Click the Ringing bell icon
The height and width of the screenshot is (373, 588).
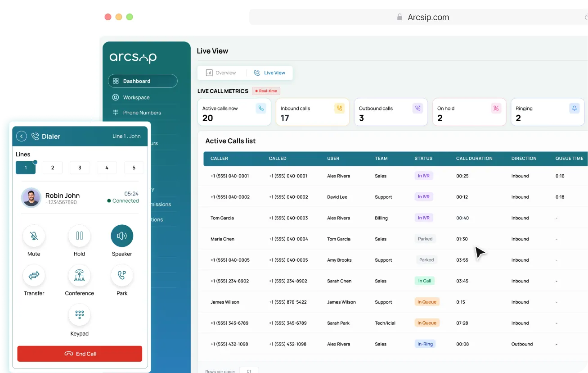click(x=574, y=108)
